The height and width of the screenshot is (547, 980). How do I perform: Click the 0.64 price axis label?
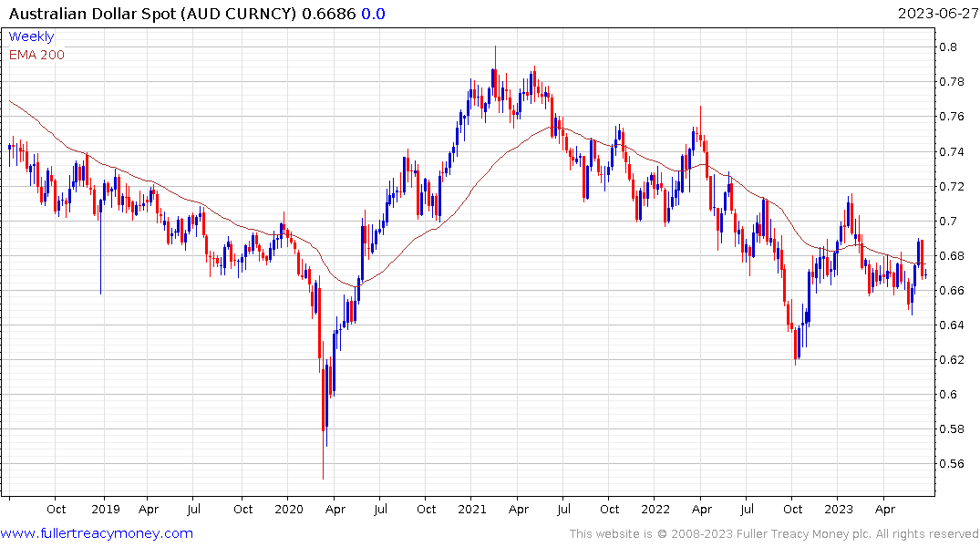tap(951, 325)
